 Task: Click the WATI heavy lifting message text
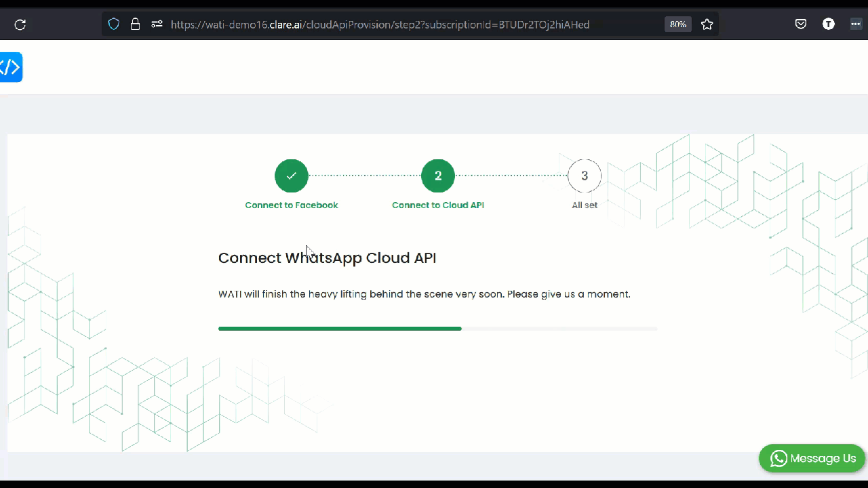click(x=425, y=294)
